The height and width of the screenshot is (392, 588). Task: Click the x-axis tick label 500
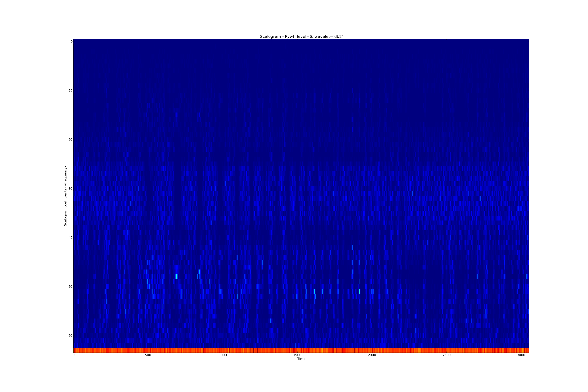click(x=148, y=355)
